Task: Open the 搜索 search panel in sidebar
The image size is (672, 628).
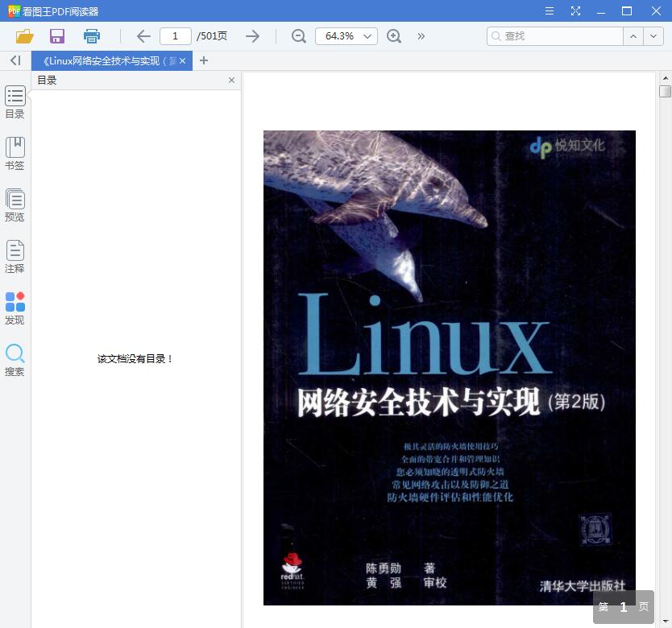Action: pos(15,358)
